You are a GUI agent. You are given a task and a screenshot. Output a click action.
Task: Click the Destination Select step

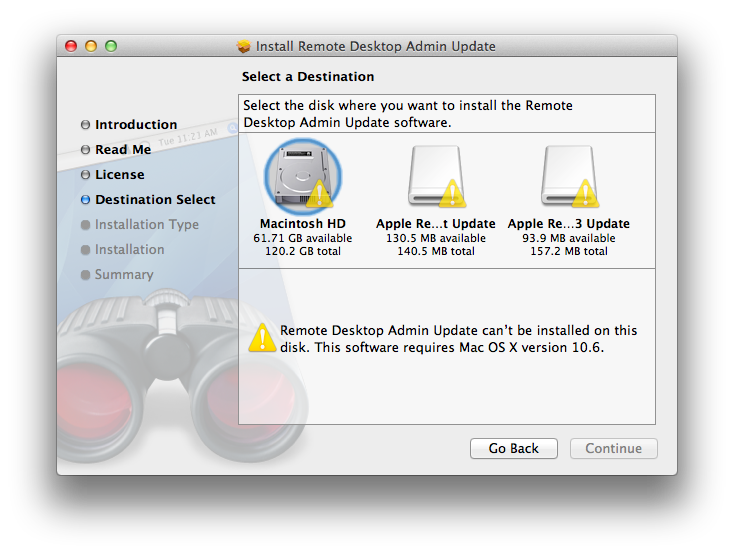pyautogui.click(x=155, y=199)
